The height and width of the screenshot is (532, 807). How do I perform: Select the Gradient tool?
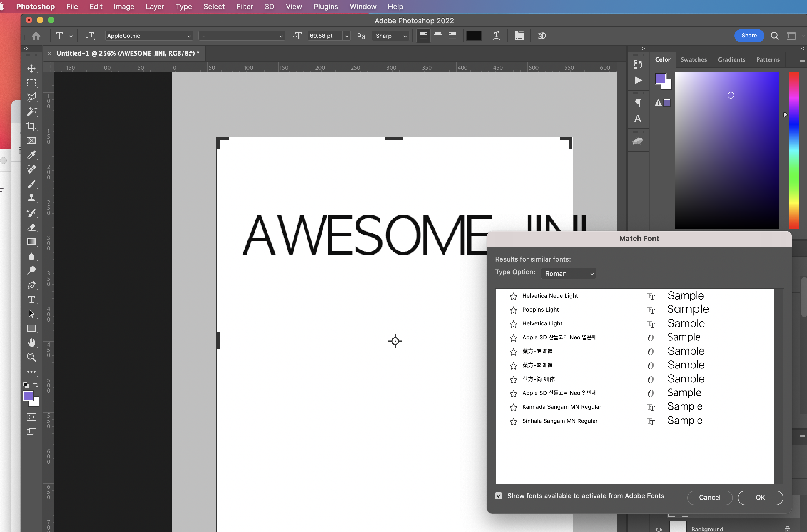pos(32,242)
